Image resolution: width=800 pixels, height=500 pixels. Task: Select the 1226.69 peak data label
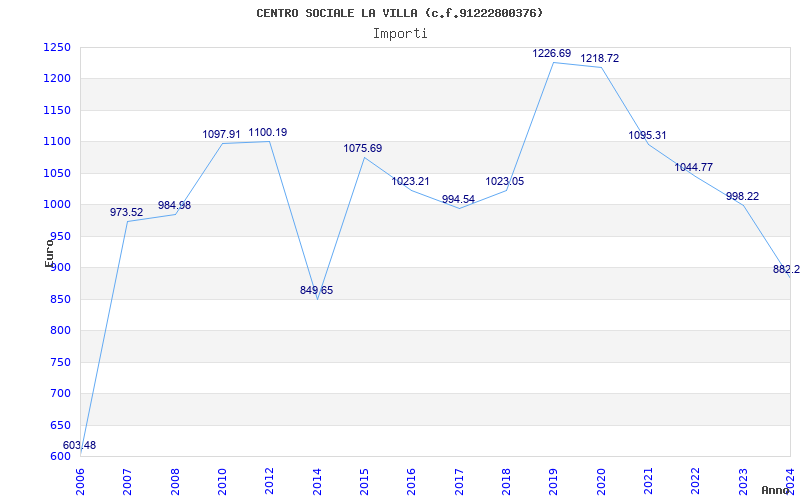click(x=552, y=53)
